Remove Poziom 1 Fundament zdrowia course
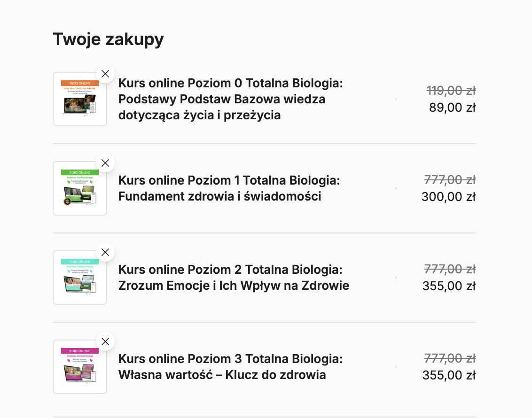This screenshot has height=418, width=532. [105, 163]
